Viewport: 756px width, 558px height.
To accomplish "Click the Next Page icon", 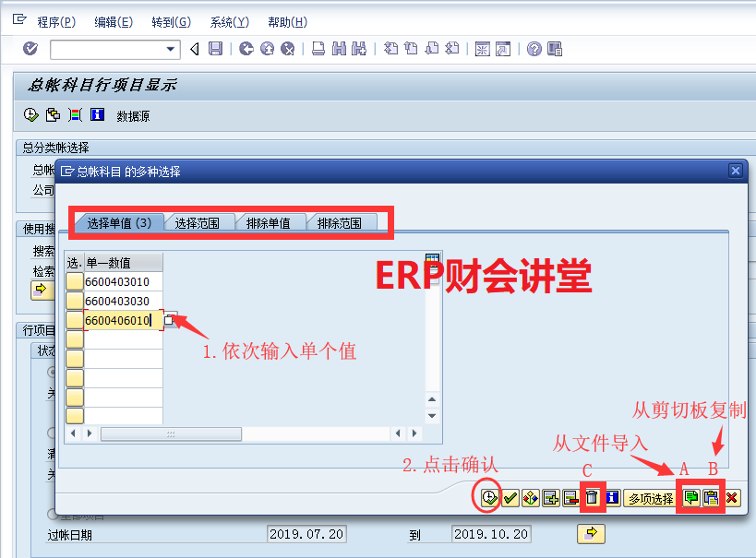I will [x=431, y=49].
